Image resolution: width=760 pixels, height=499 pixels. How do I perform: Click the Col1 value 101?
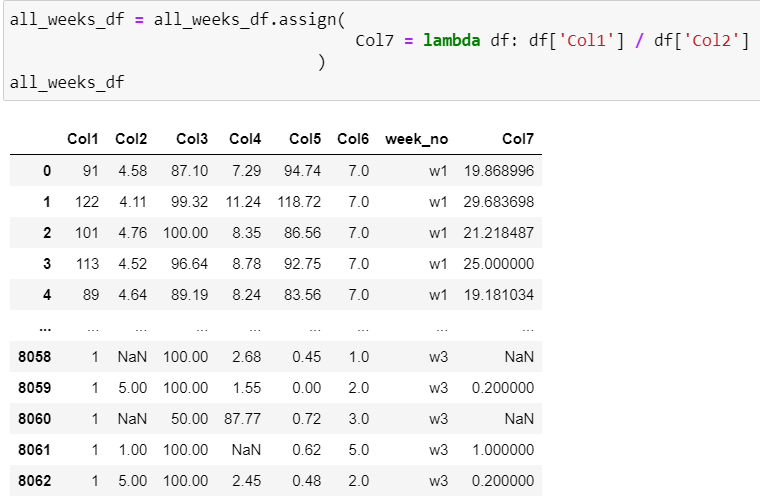(x=87, y=233)
